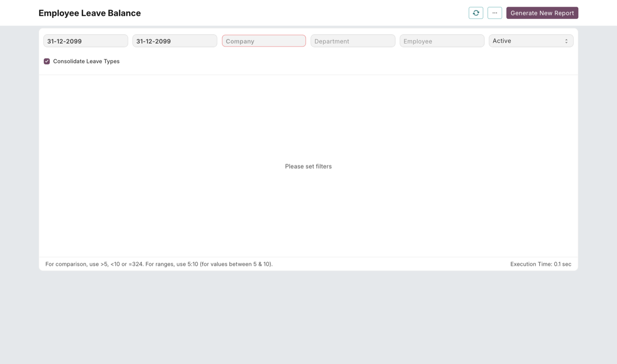
Task: Click the second 31-12-2099 to-date field
Action: 175,41
